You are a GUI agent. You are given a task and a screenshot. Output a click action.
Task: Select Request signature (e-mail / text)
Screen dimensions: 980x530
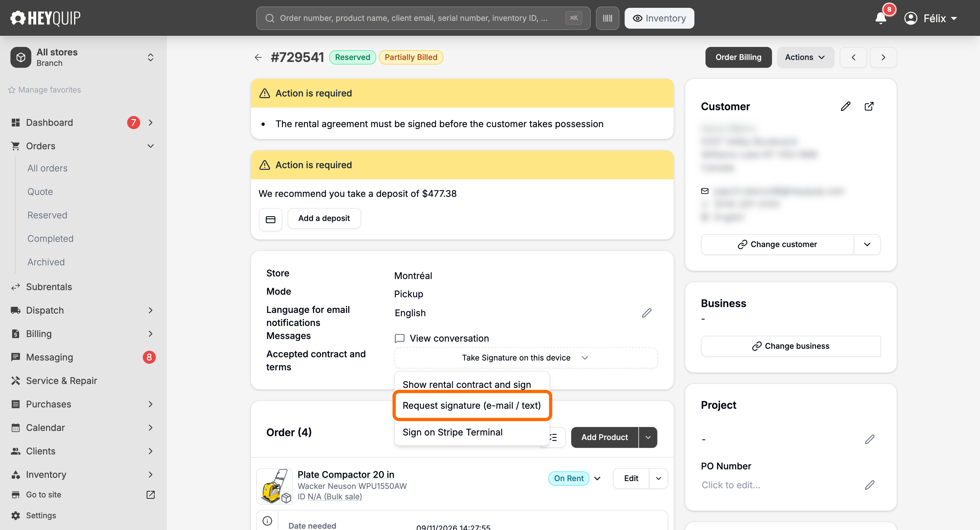(472, 405)
